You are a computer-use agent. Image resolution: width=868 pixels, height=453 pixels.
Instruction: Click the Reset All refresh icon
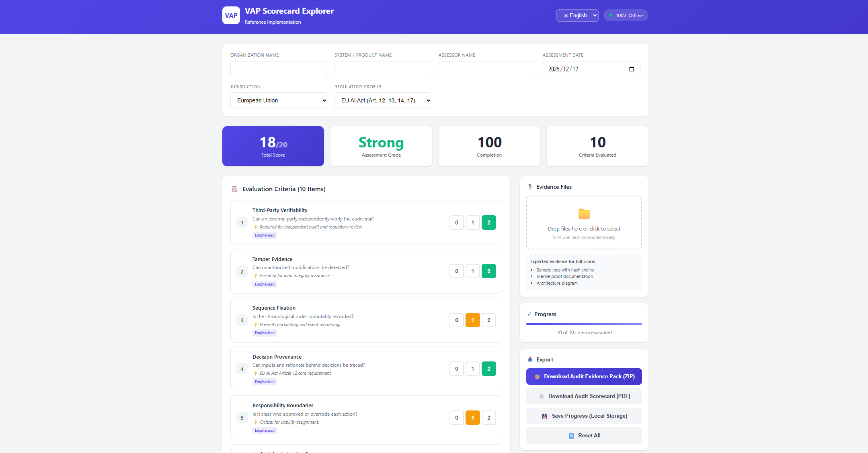(x=571, y=436)
